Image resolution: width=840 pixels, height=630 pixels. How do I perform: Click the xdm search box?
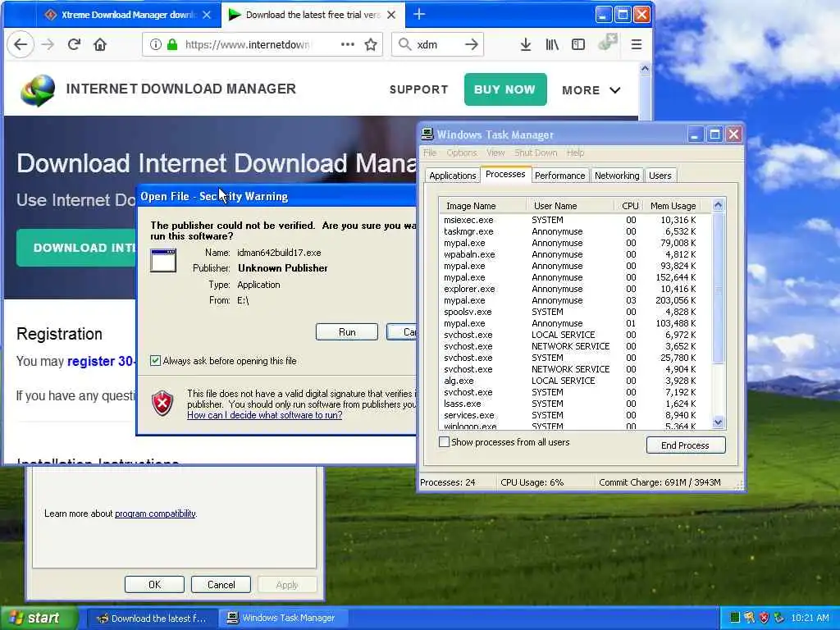[437, 44]
